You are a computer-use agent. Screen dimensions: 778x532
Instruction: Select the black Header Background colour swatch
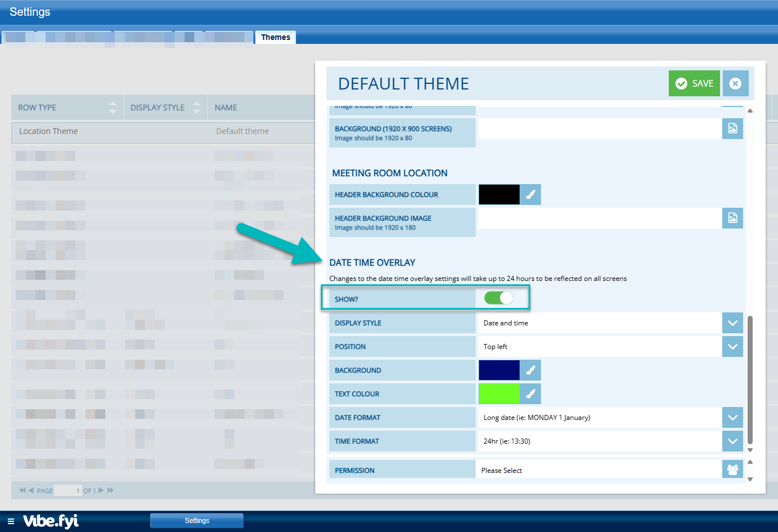click(x=499, y=195)
